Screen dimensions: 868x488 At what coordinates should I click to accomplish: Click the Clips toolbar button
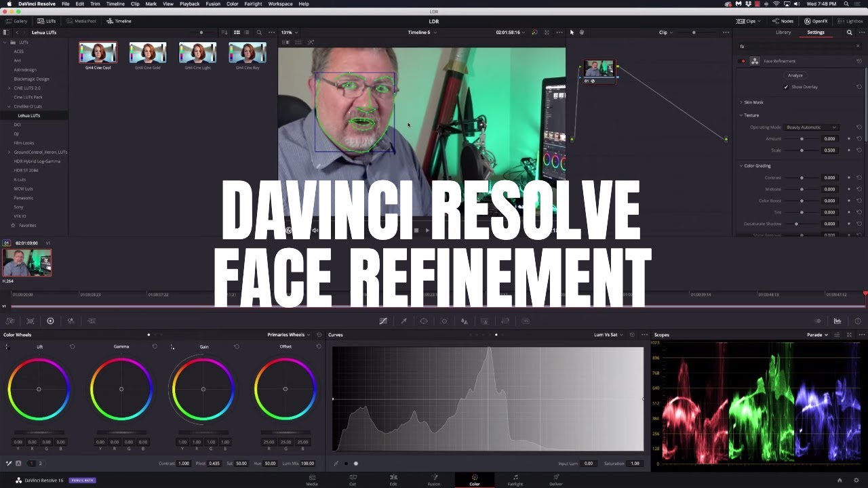(x=750, y=21)
